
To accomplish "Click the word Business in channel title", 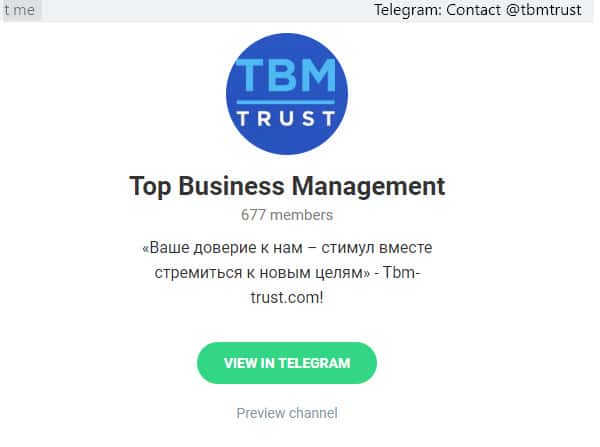I will [x=232, y=186].
